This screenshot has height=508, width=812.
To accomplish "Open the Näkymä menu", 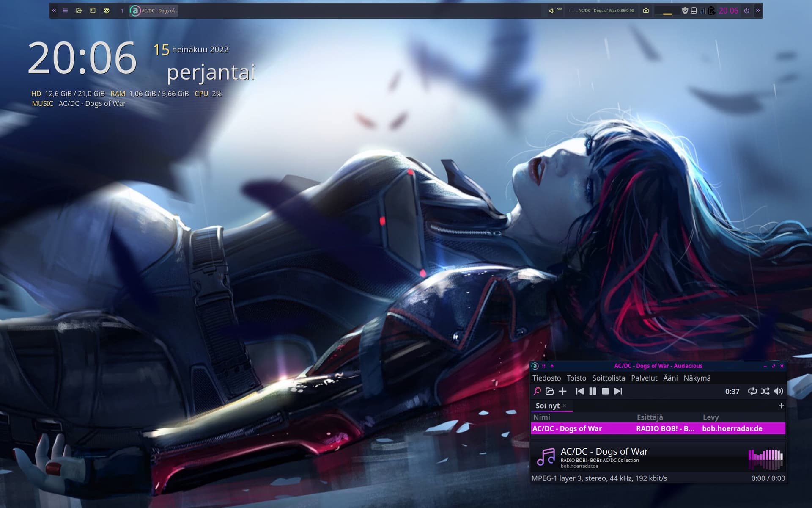I will click(x=697, y=378).
